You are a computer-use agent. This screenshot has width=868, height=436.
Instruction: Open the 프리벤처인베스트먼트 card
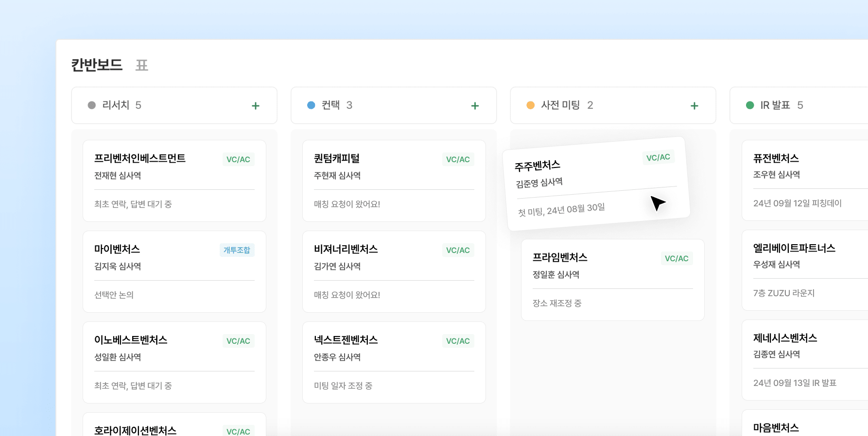(x=174, y=181)
